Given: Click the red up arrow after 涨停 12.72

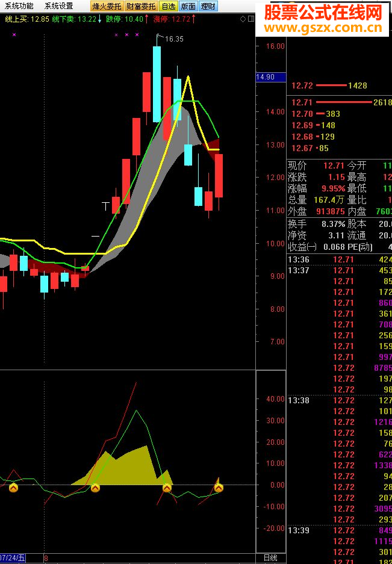Looking at the screenshot, I should 194,19.
